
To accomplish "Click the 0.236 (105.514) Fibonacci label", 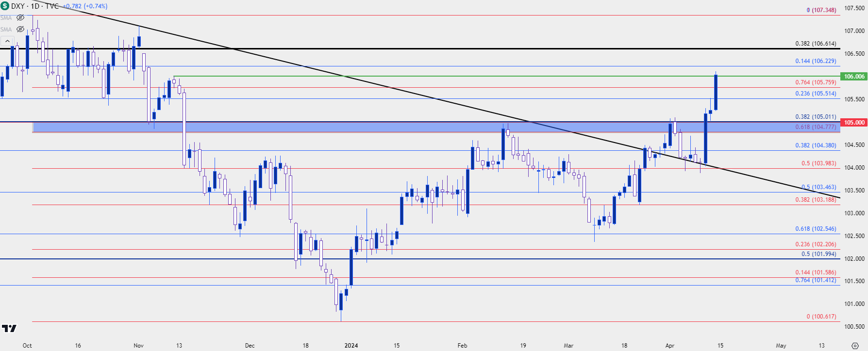I will [816, 94].
